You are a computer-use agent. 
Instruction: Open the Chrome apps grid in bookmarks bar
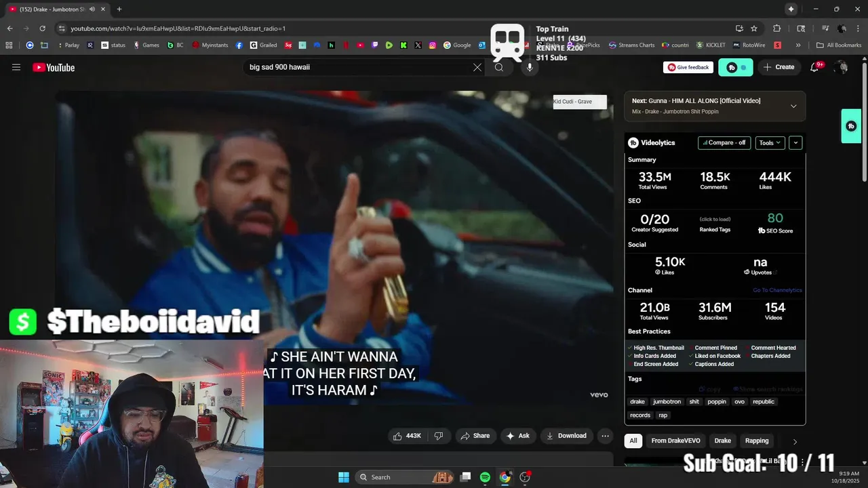[9, 45]
